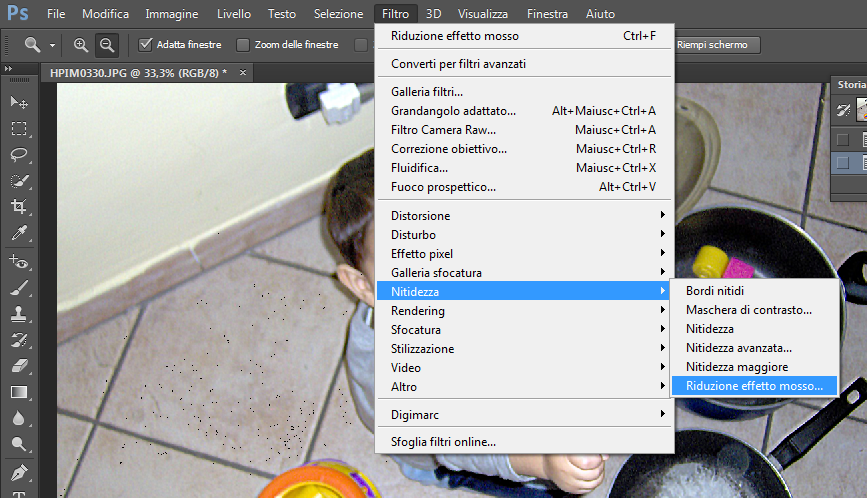Select the Quick Selection tool
867x498 pixels.
point(19,181)
